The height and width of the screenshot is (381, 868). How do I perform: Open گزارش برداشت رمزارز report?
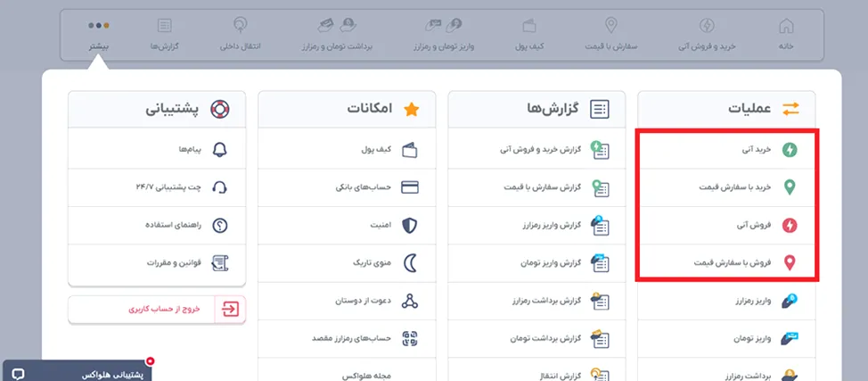click(x=536, y=301)
